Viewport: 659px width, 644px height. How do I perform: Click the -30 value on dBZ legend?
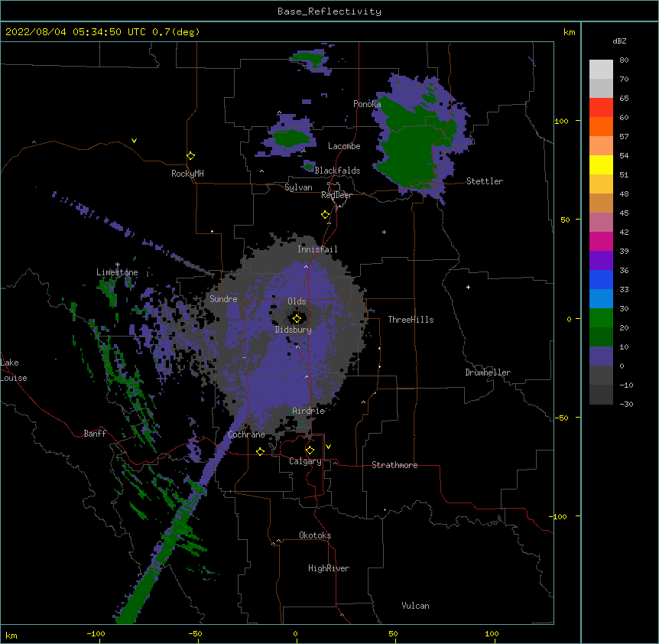pyautogui.click(x=626, y=405)
